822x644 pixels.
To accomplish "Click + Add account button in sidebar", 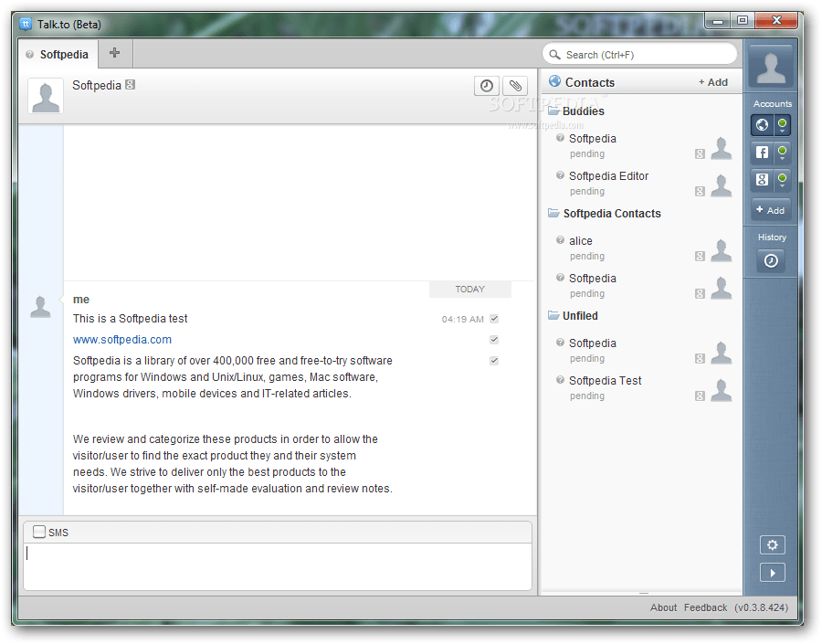I will 771,210.
